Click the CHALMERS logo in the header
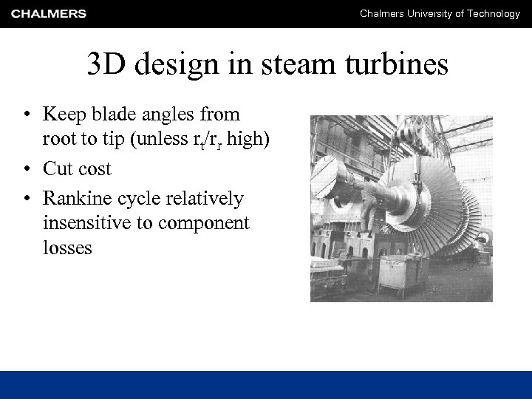This screenshot has width=532, height=399. [x=49, y=14]
